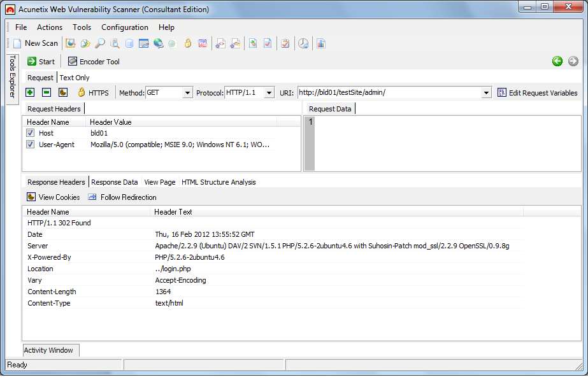588x382 pixels.
Task: Open the Web Scanner tool icon
Action: [71, 43]
